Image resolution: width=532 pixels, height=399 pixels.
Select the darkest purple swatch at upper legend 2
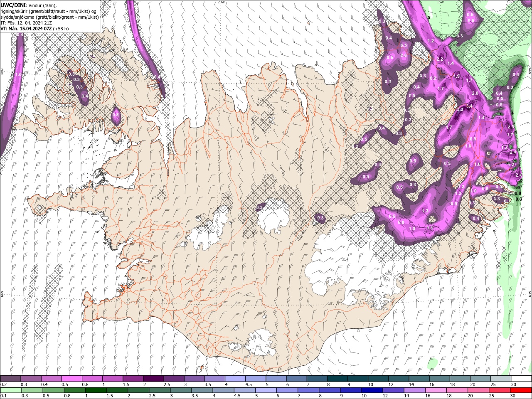153,379
